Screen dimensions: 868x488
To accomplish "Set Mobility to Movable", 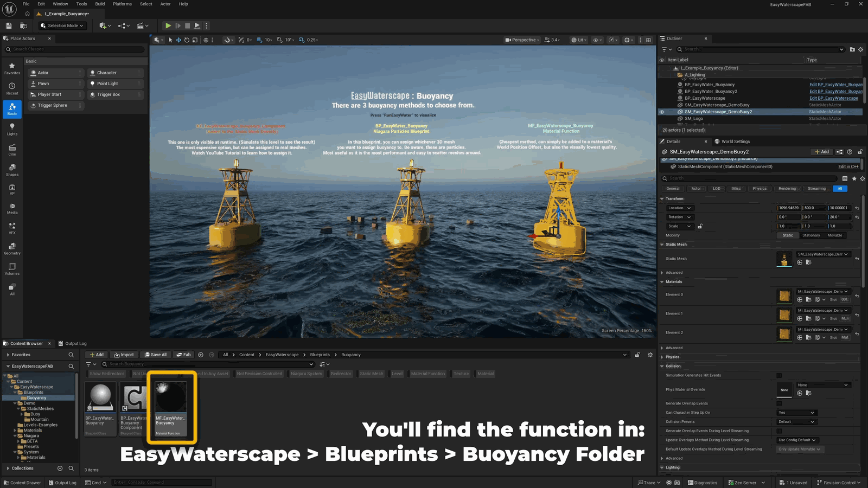I will point(835,235).
